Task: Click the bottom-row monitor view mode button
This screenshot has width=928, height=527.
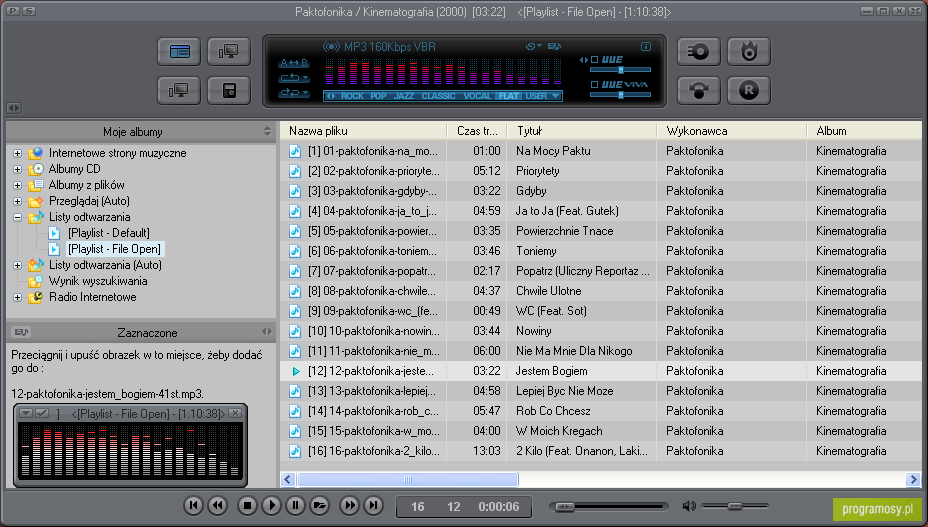Action: coord(179,91)
